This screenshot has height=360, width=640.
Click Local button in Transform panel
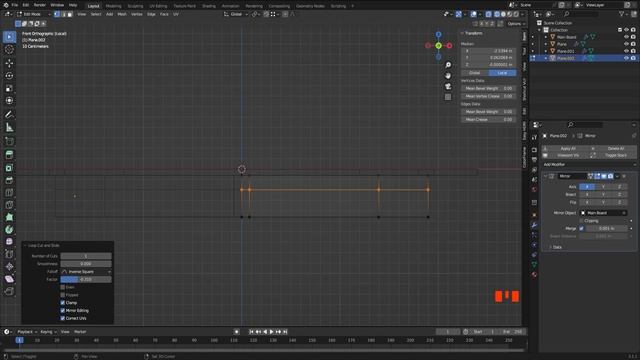coord(502,73)
